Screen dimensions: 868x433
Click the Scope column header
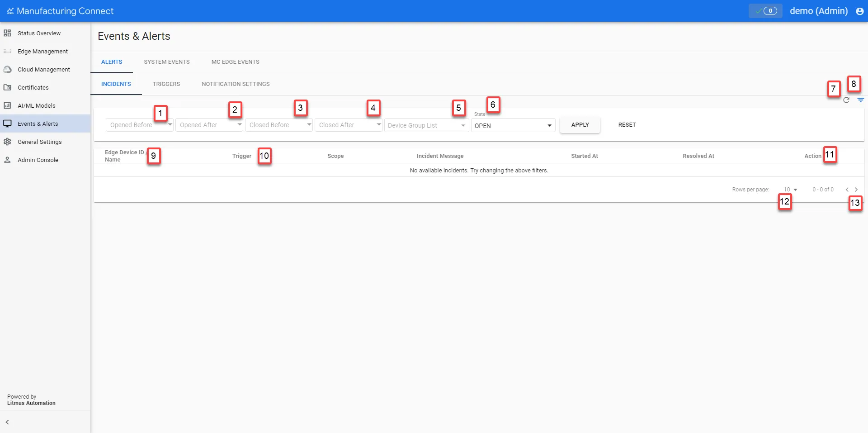click(335, 156)
